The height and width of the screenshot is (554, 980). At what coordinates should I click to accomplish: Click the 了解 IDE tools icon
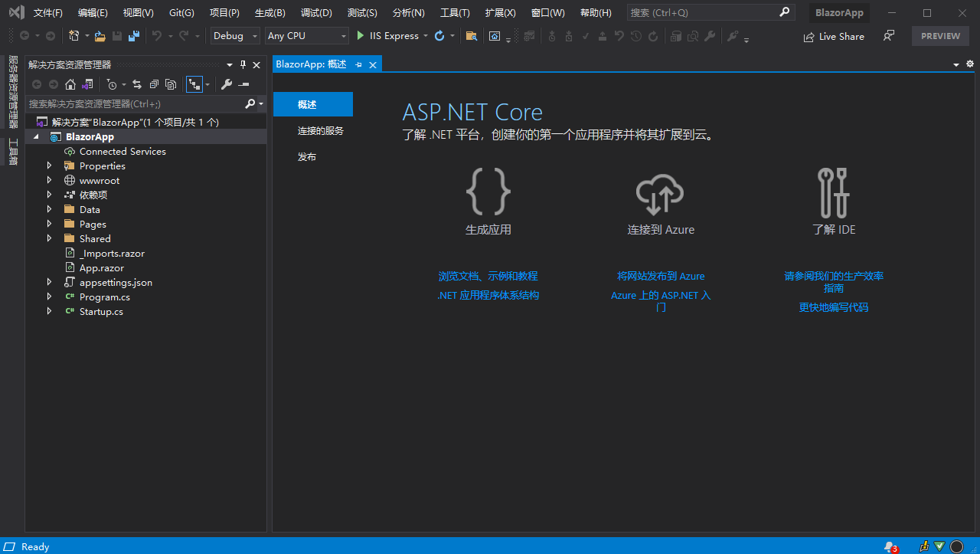(834, 192)
